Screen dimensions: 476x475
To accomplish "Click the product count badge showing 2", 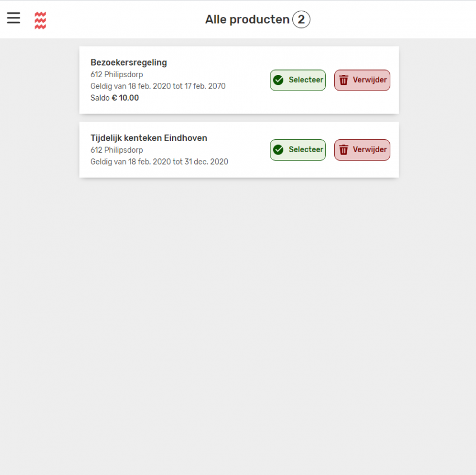I will [x=301, y=20].
